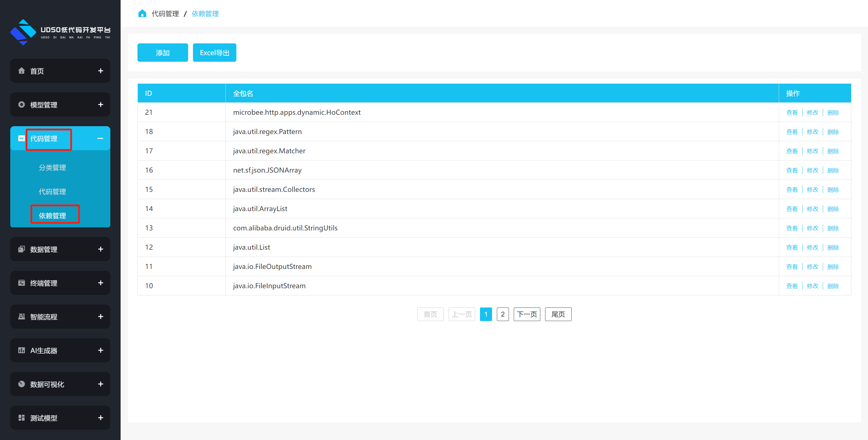Click the 模型管理 sidebar icon

22,105
